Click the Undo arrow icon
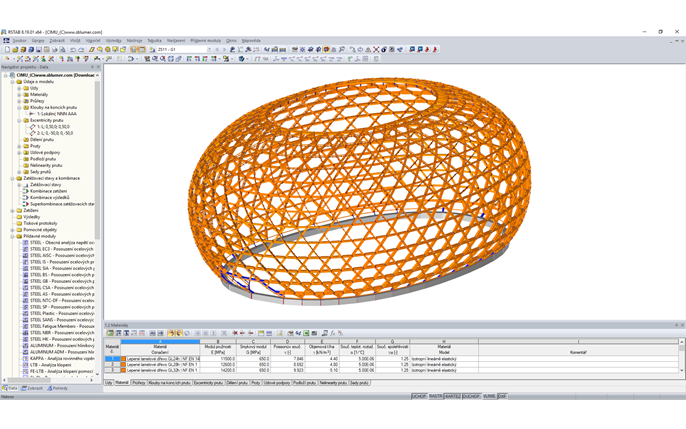 tap(73, 50)
